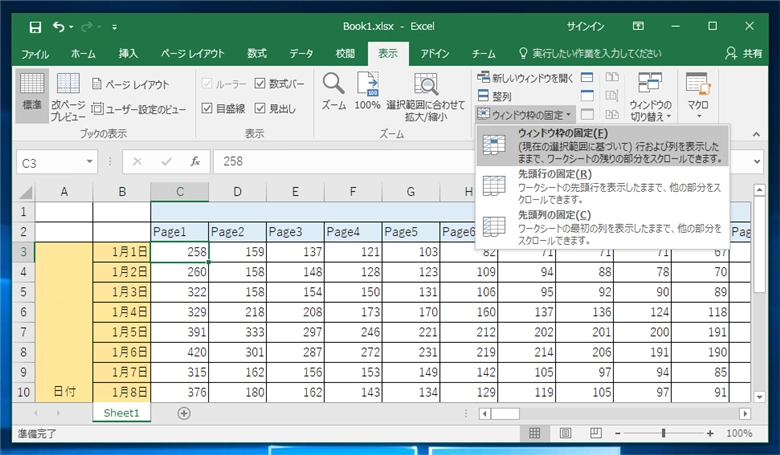Expand the formula bar with the arrow

757,162
